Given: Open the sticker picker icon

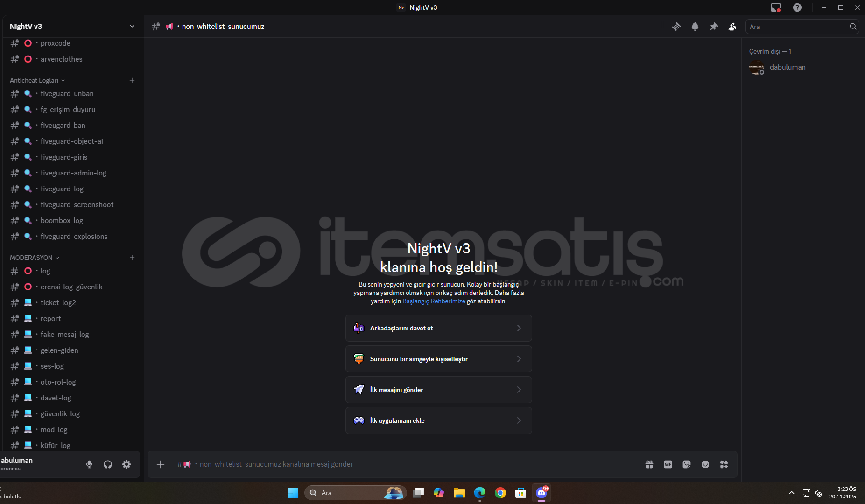Looking at the screenshot, I should point(686,464).
